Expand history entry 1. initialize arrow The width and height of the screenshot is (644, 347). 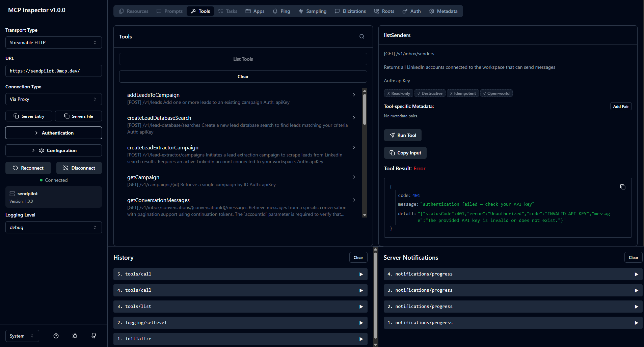point(361,339)
